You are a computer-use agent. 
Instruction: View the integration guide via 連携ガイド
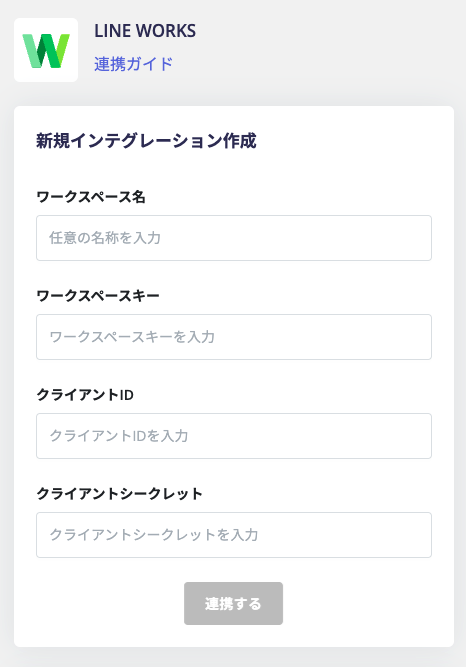pyautogui.click(x=133, y=64)
